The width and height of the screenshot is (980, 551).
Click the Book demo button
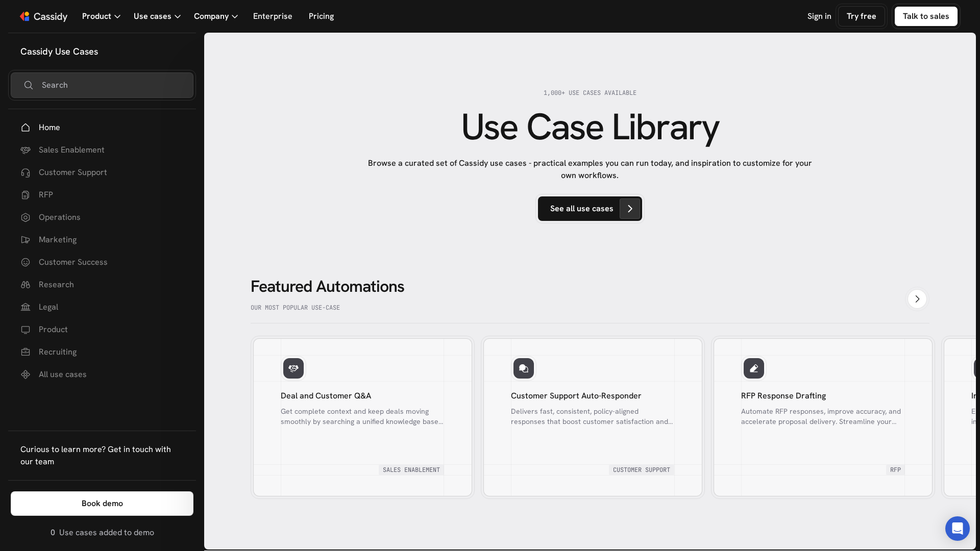[102, 504]
